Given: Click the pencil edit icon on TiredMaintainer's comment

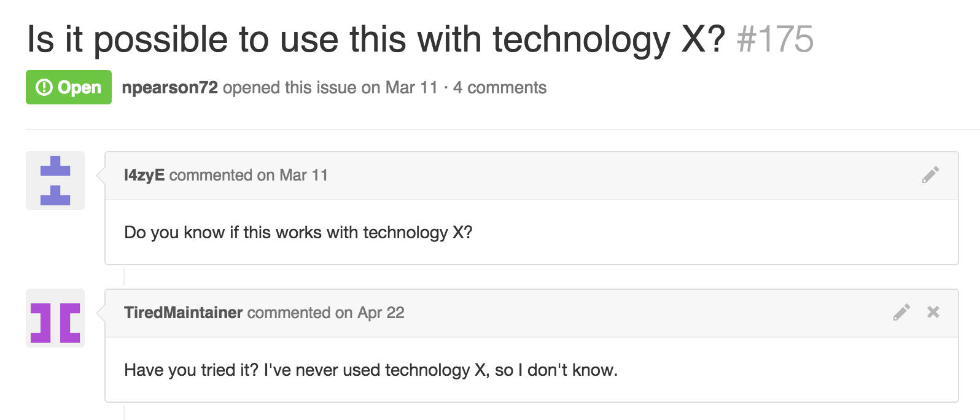Looking at the screenshot, I should pos(901,313).
